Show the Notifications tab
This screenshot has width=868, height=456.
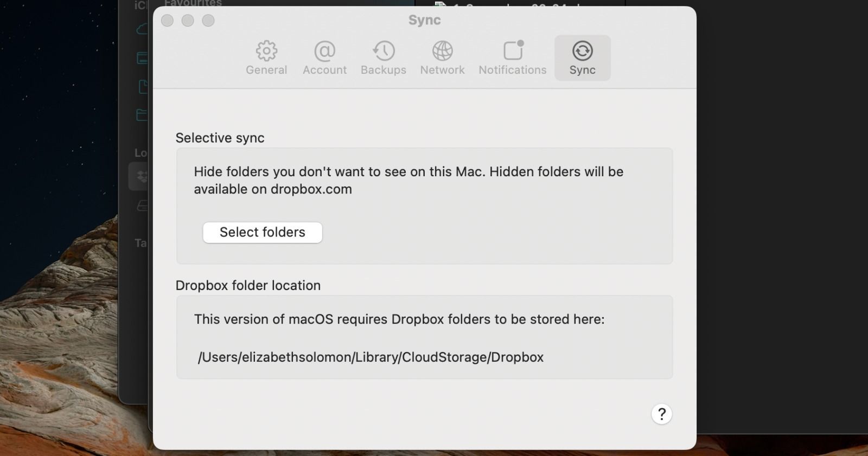[513, 58]
